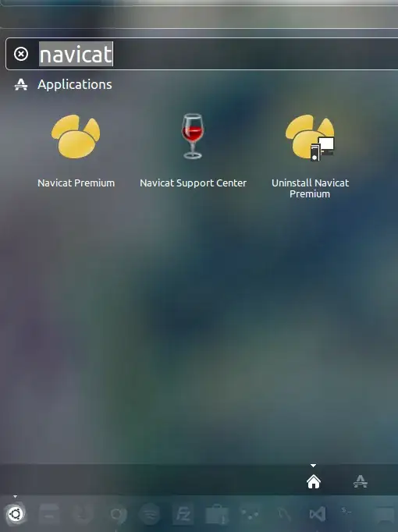Click the Uninstall Navicat Premium icon
The height and width of the screenshot is (532, 398).
(x=310, y=137)
